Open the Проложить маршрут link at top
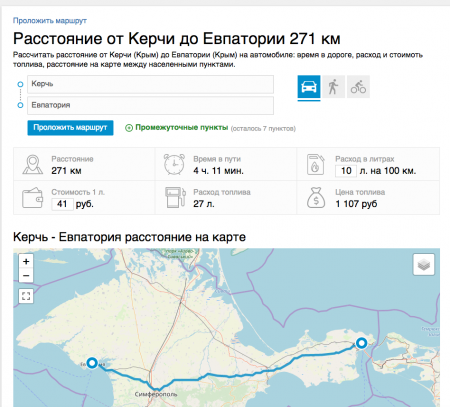This screenshot has height=407, width=450. tap(50, 21)
